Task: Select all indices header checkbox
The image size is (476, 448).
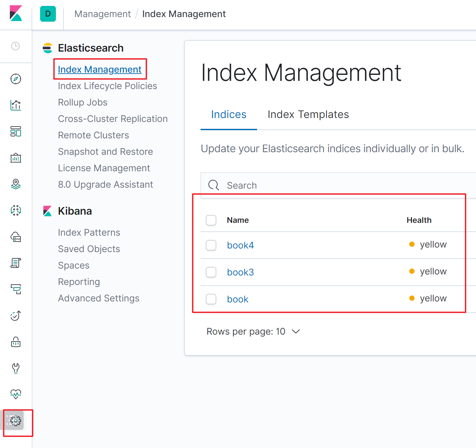Action: (x=211, y=220)
